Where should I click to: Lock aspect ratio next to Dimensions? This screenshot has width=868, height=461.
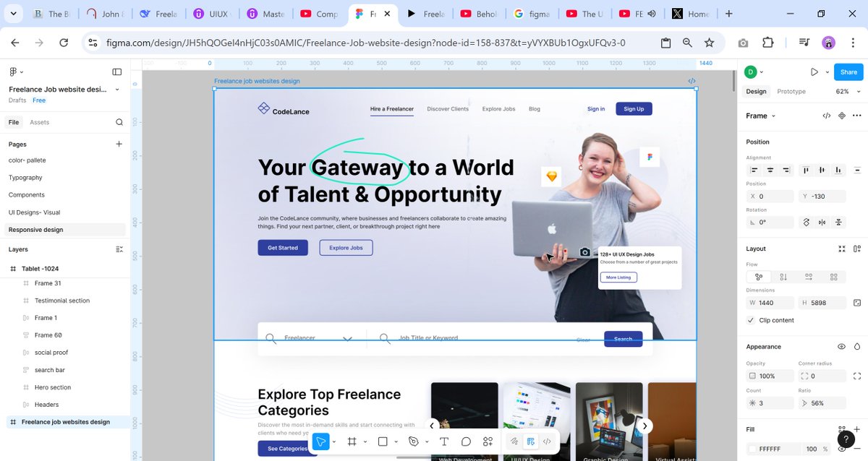(x=857, y=303)
